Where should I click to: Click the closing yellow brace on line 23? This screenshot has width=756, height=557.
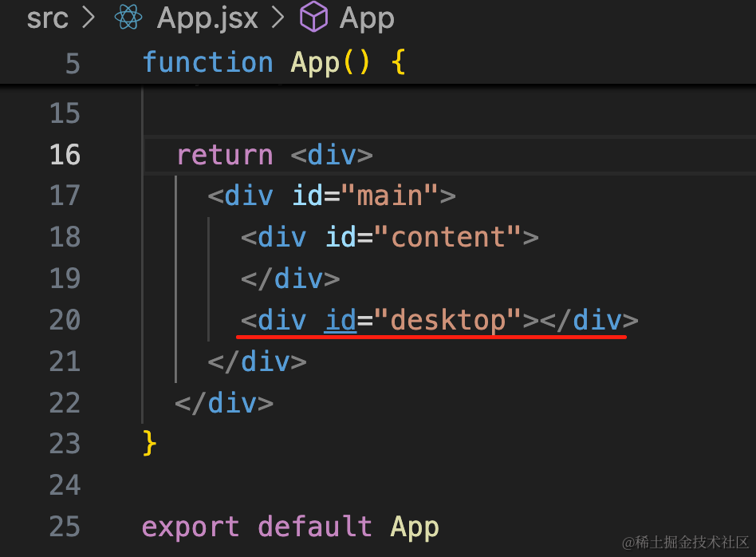(x=149, y=444)
